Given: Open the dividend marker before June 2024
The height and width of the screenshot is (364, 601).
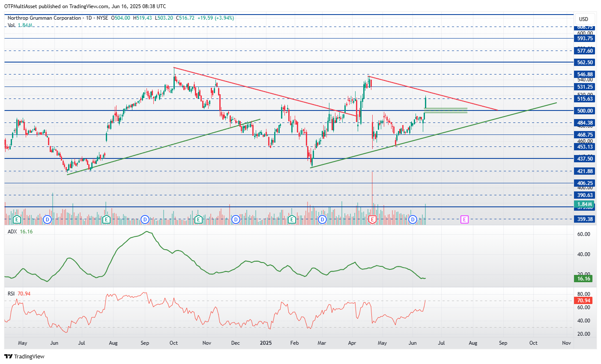Looking at the screenshot, I should 48,220.
